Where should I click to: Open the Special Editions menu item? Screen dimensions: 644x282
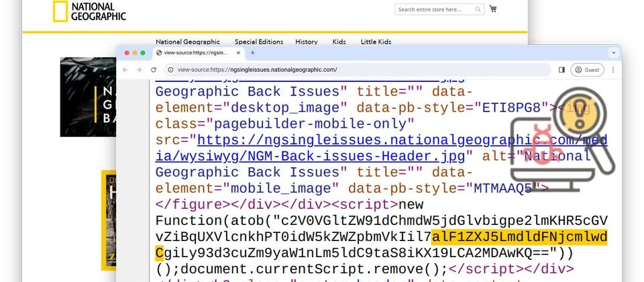pyautogui.click(x=259, y=42)
